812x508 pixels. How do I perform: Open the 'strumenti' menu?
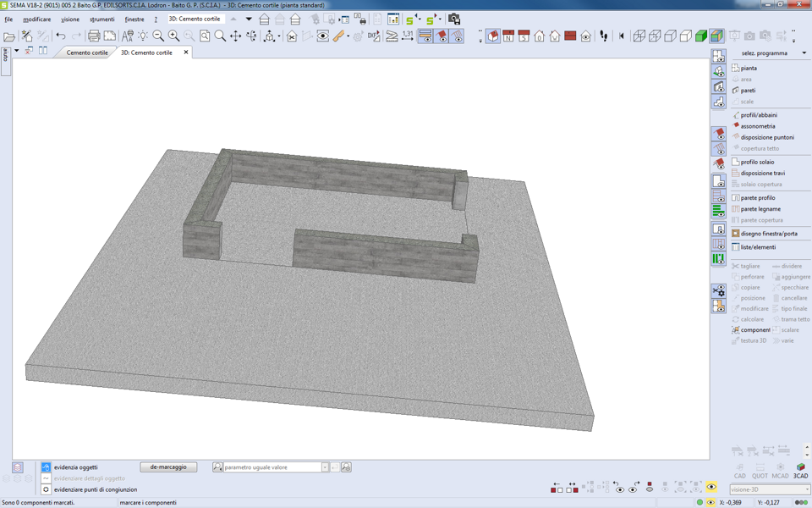[101, 19]
